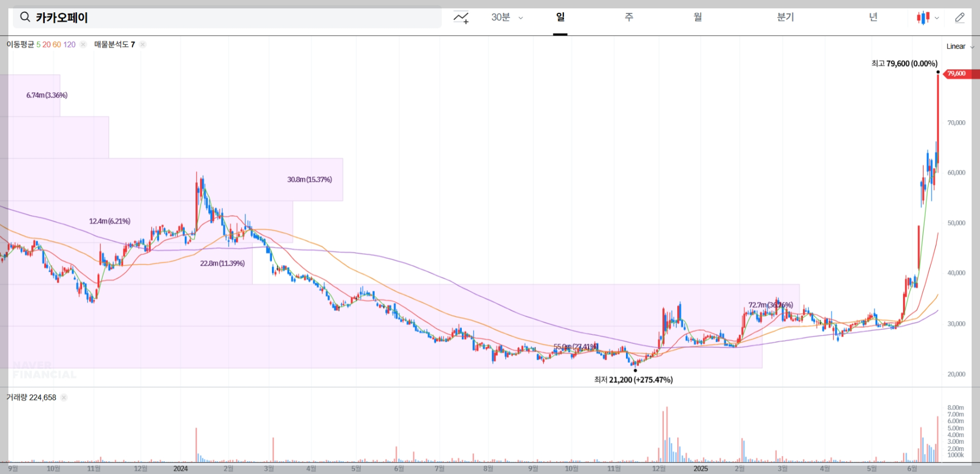Click the 최고 79,600 (0.00%) high marker

pos(904,64)
